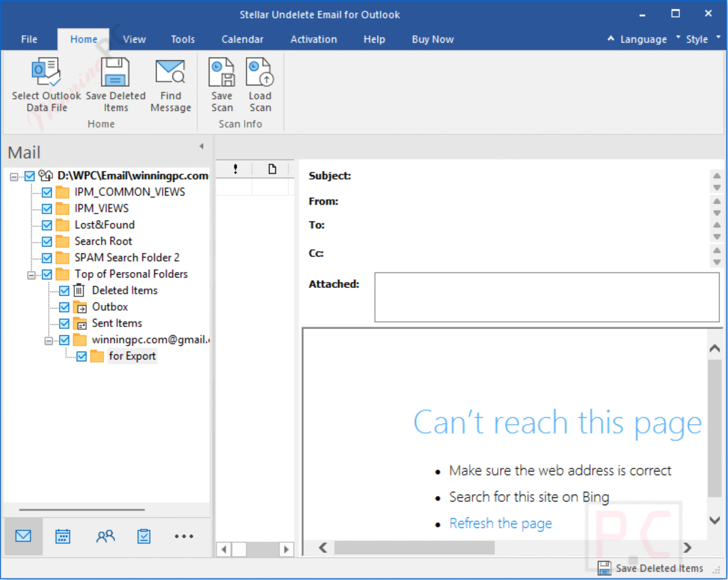
Task: Uncheck the IPM_COMMON_VIEWS checkbox
Action: 47,192
